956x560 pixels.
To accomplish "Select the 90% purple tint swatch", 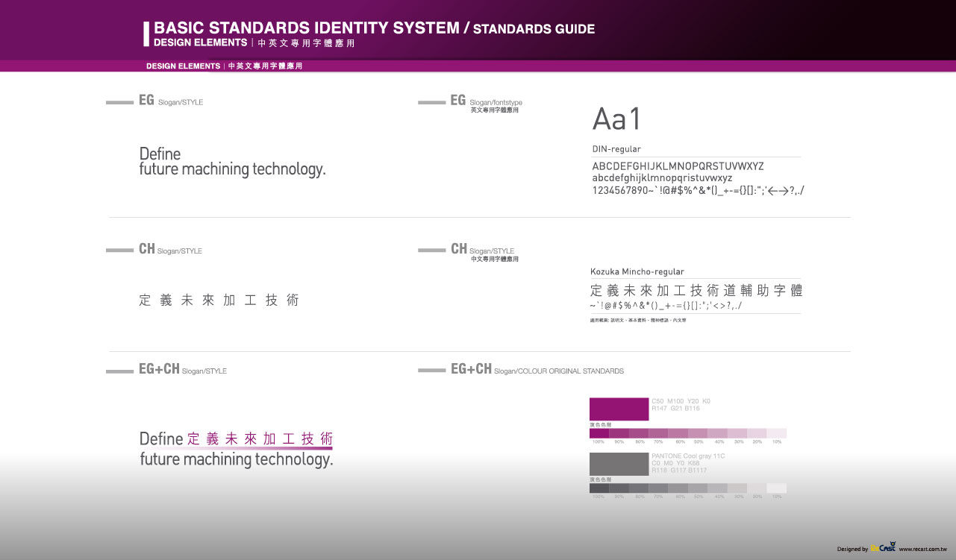I will (619, 433).
